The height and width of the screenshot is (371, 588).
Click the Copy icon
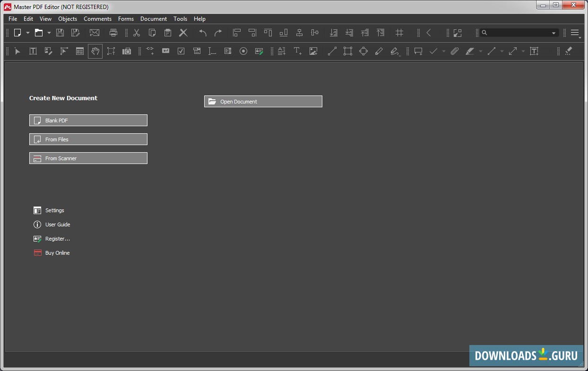(x=152, y=33)
